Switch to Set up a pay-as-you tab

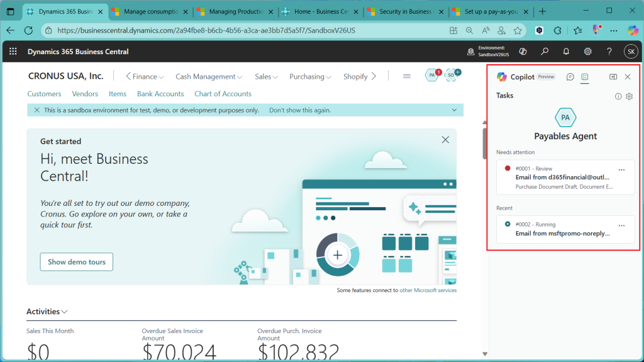[x=491, y=11]
